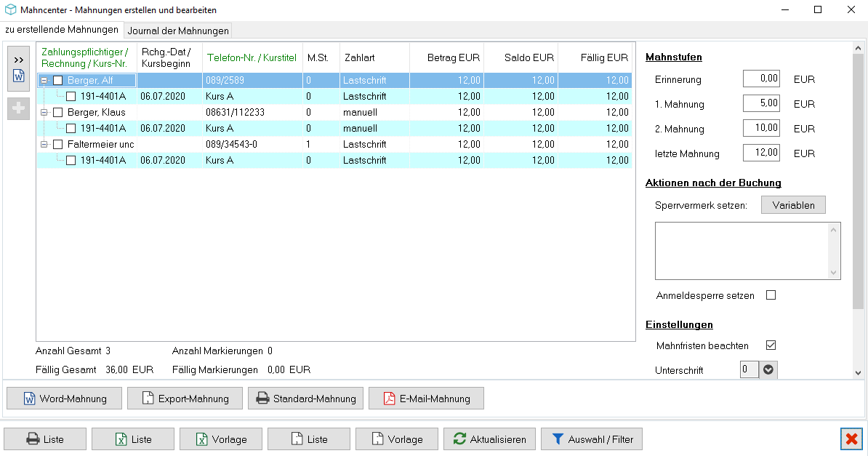Tick the checkbox for Berger, Alf

pyautogui.click(x=57, y=80)
